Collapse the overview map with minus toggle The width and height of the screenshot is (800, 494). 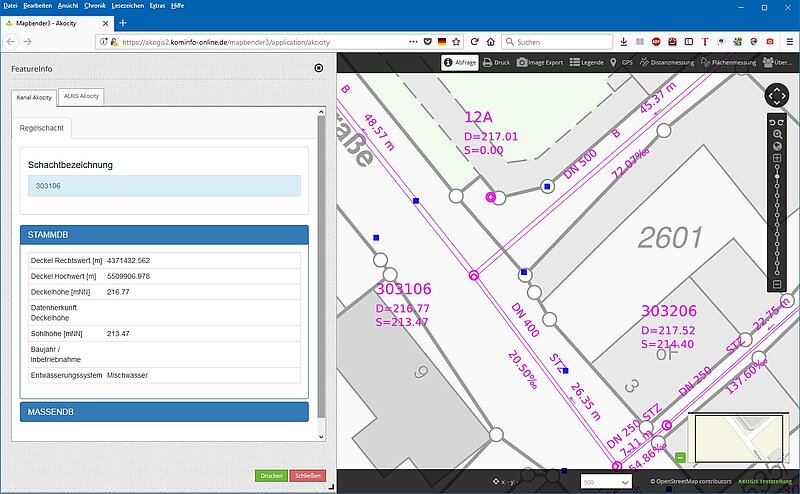click(x=680, y=457)
